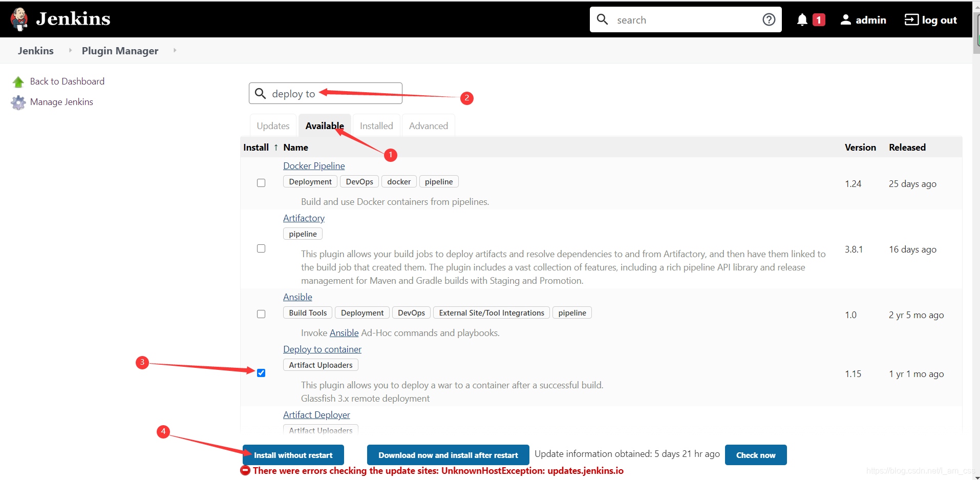Open the Ansible plugin title link
980x480 pixels.
coord(297,297)
